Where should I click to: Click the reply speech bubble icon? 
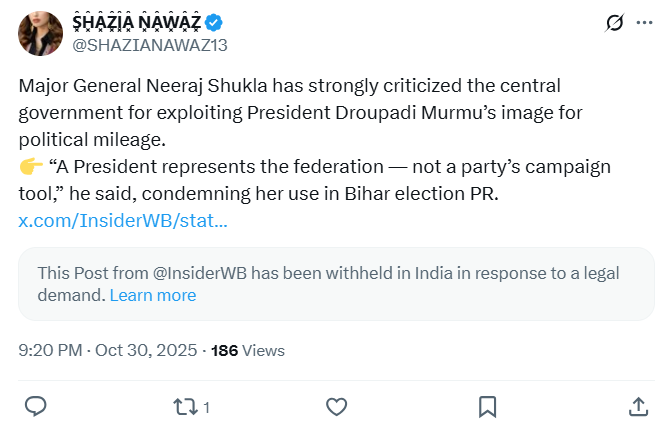coord(35,406)
